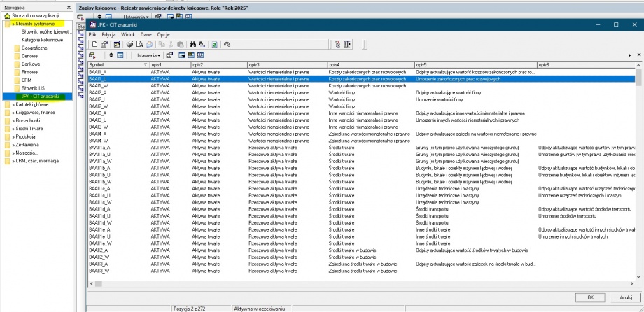Screen dimensions: 644x312
Task: Open the Plik menu
Action: pyautogui.click(x=92, y=34)
